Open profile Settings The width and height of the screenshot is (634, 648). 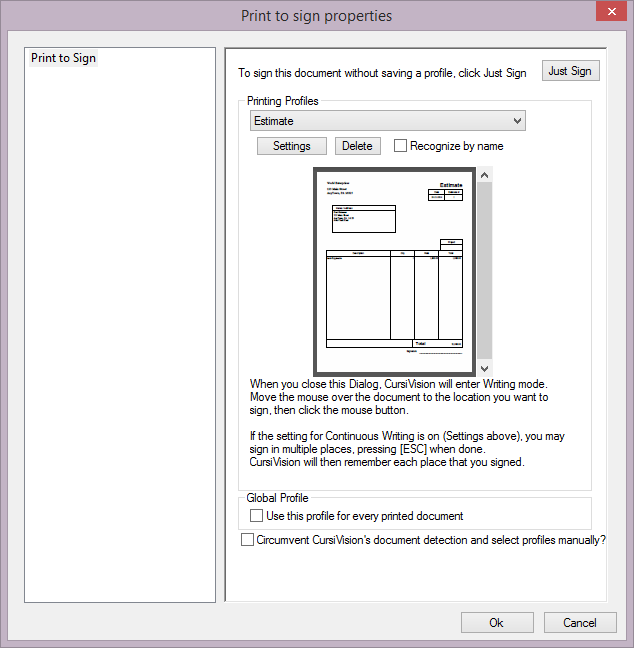292,146
